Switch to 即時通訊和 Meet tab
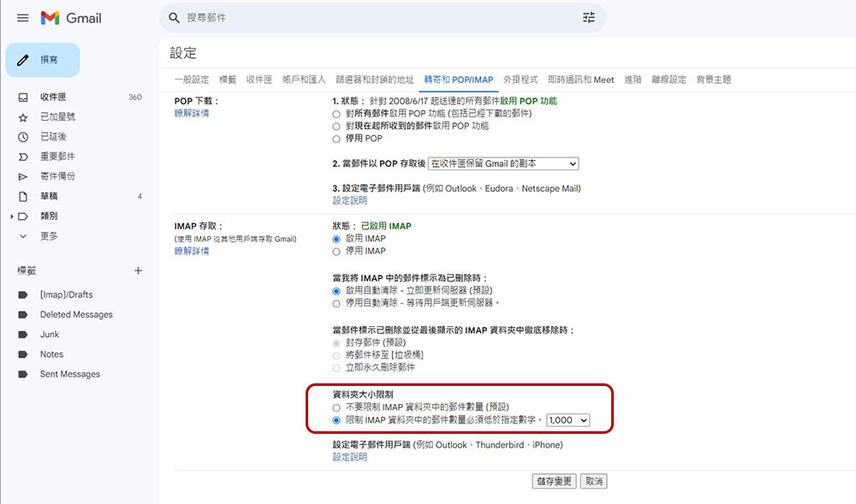The height and width of the screenshot is (504, 856). [581, 80]
